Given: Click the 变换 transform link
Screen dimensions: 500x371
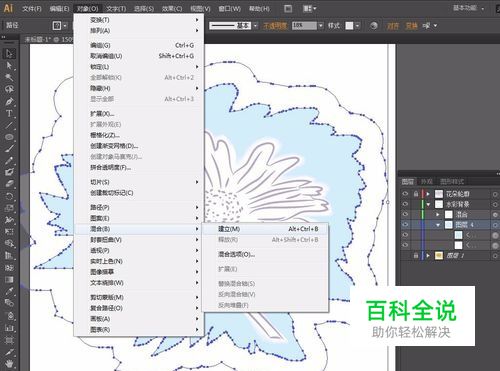Looking at the screenshot, I should click(411, 26).
